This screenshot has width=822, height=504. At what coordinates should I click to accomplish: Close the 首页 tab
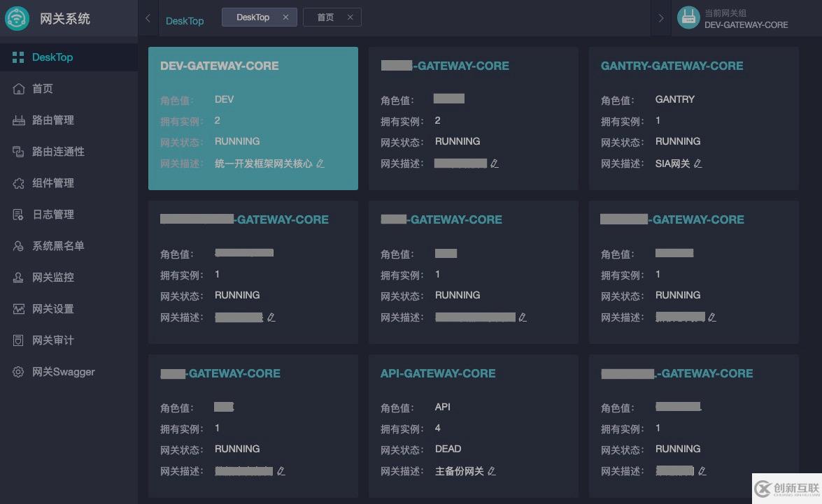coord(350,17)
